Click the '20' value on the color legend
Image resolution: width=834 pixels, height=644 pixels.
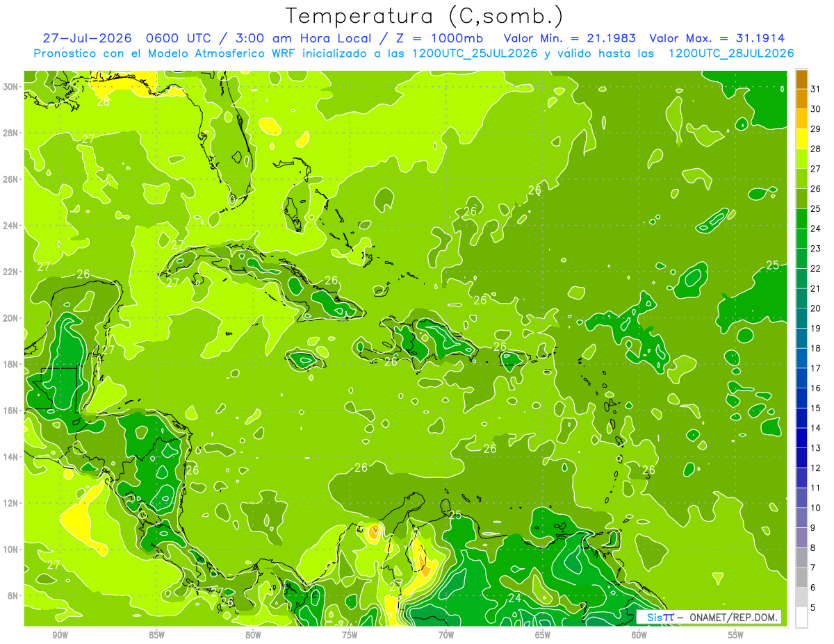tap(816, 308)
